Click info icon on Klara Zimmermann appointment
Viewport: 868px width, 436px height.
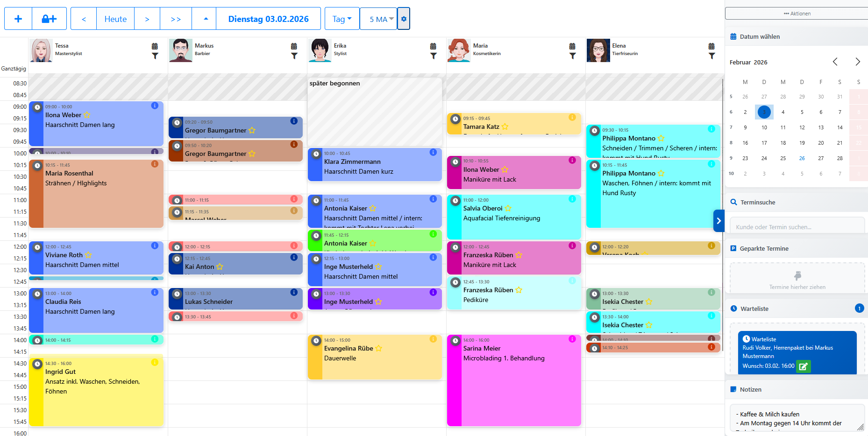[x=433, y=152]
